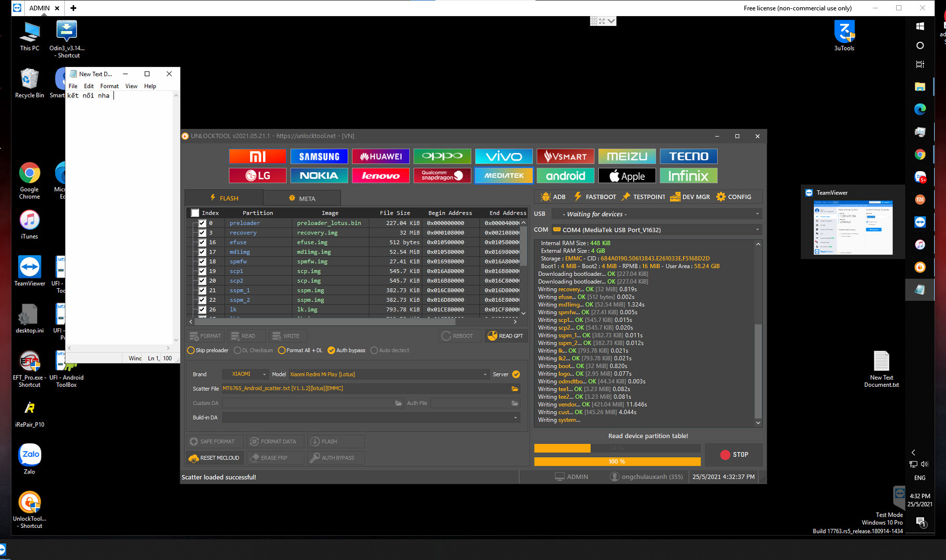Open the DEV MGR device manager
Screen dimensions: 946x560
[x=690, y=197]
